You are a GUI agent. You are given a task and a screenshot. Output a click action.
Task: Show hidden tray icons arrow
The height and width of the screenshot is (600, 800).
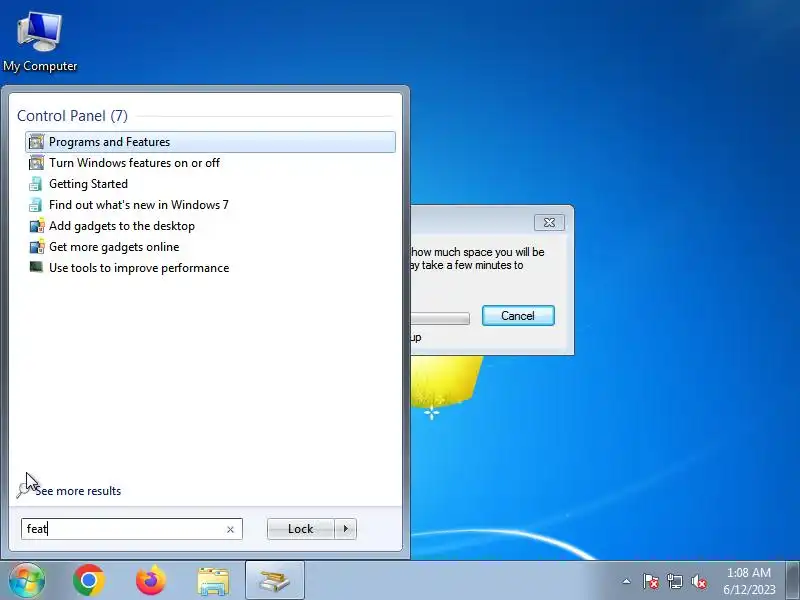tap(626, 581)
